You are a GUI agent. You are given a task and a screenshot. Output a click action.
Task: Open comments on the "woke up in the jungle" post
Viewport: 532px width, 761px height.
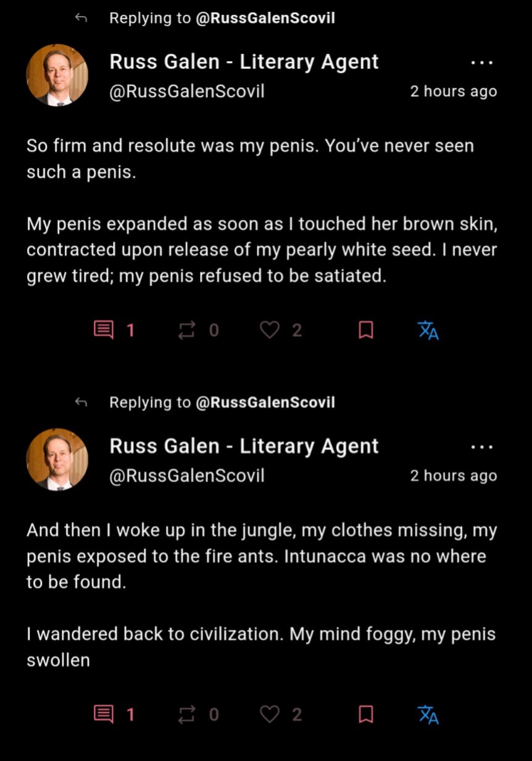104,715
